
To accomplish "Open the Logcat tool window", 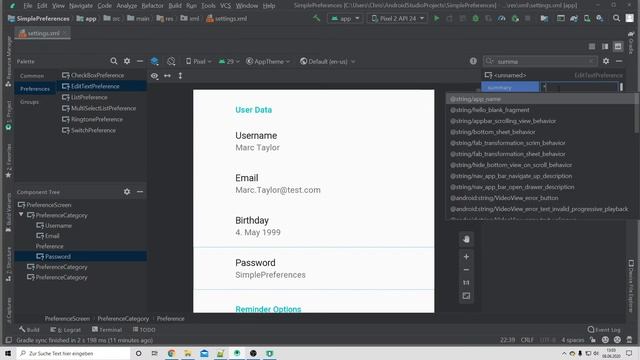I will coord(66,329).
